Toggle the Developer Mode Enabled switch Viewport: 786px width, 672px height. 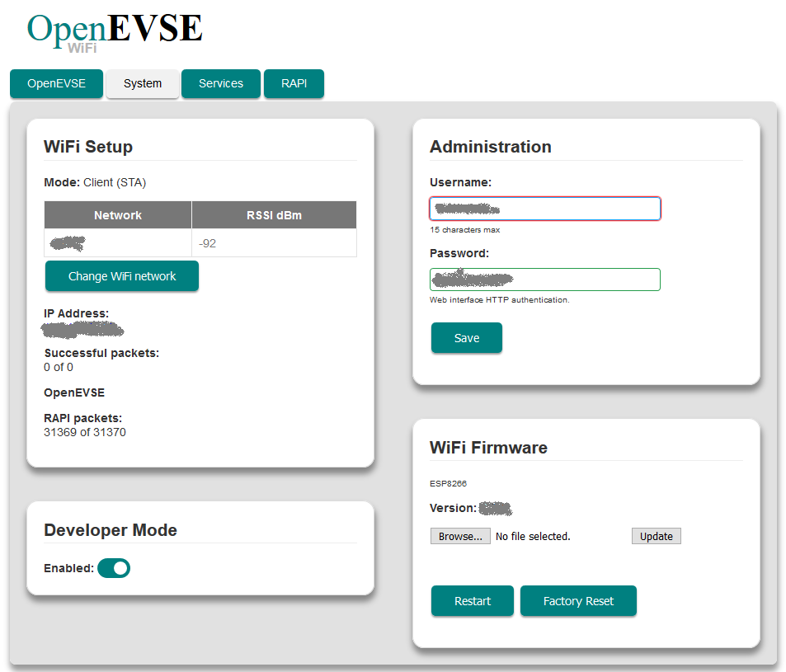pyautogui.click(x=114, y=568)
